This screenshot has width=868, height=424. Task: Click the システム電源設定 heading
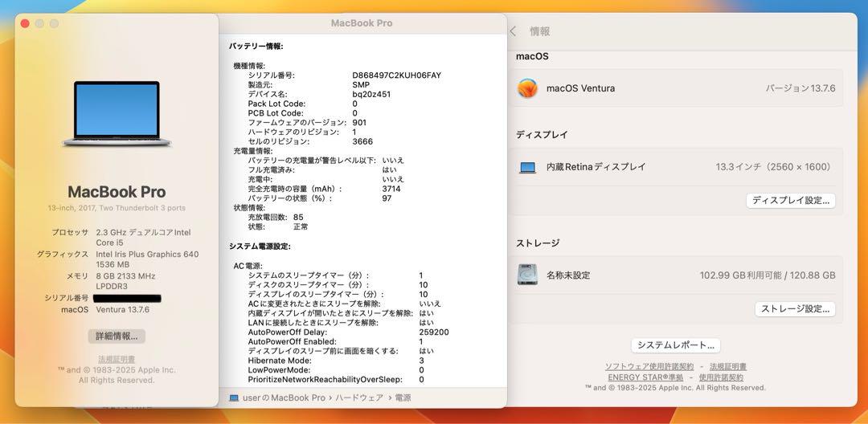click(260, 246)
